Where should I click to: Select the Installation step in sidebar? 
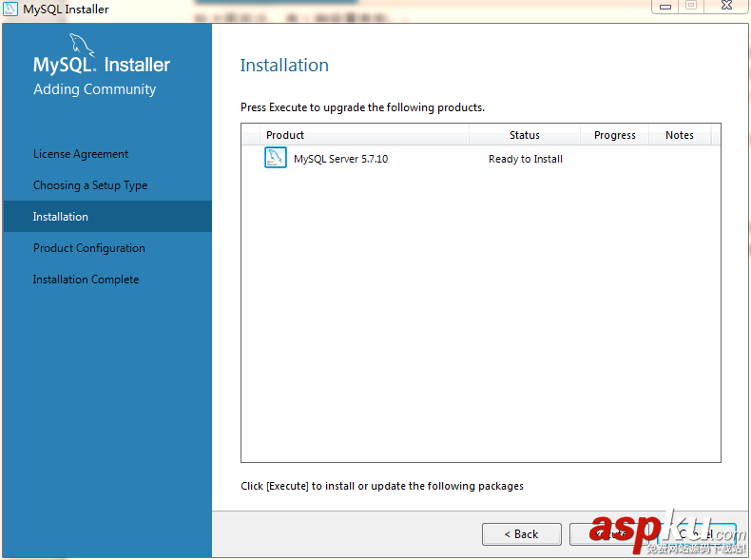point(107,217)
